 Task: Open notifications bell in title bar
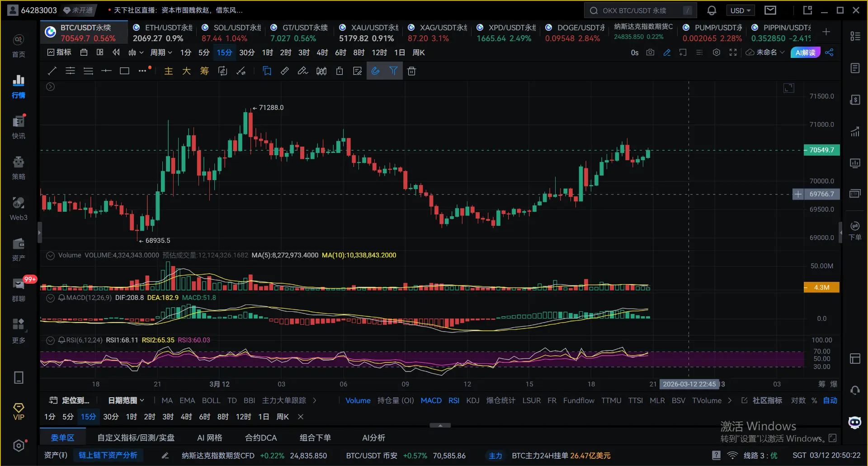[x=712, y=10]
